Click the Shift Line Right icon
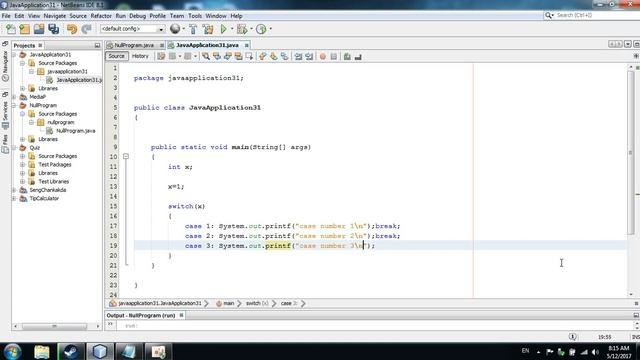The width and height of the screenshot is (640, 360). pyautogui.click(x=309, y=57)
